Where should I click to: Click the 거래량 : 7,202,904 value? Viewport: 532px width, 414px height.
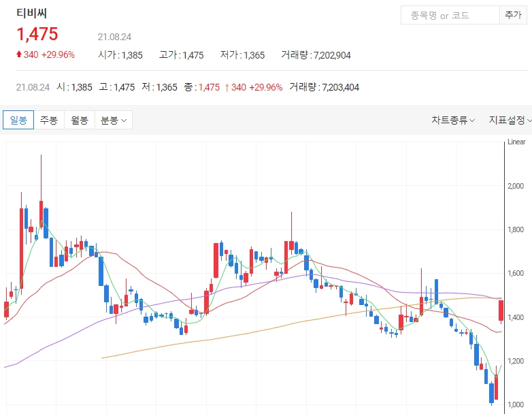tap(316, 55)
